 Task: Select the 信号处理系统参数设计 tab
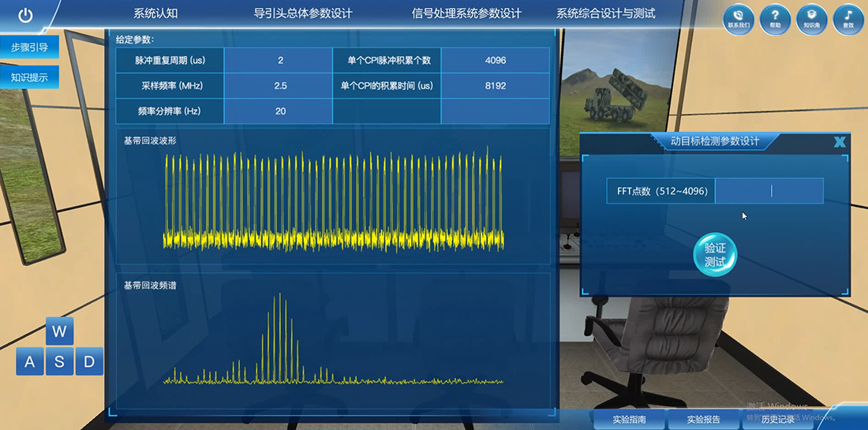point(466,13)
